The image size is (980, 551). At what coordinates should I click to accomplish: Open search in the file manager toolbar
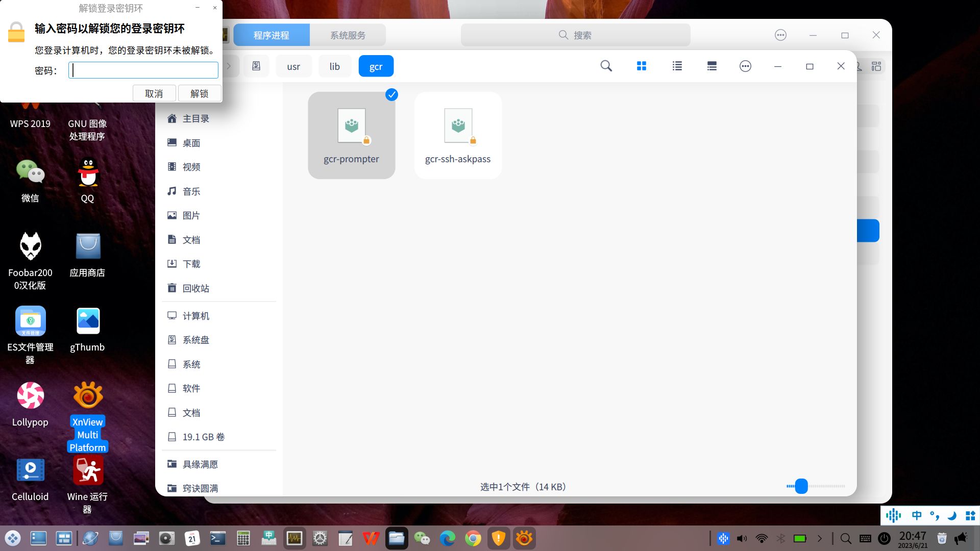pyautogui.click(x=605, y=66)
